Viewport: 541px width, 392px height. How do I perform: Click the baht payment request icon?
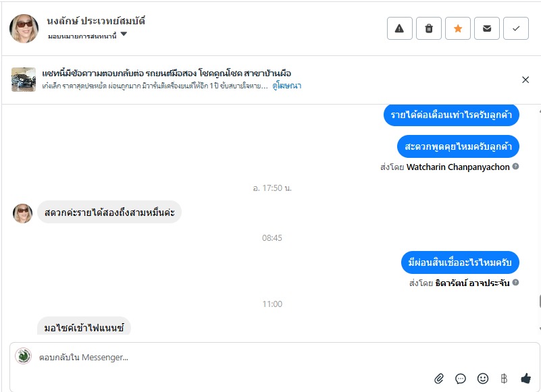(x=504, y=379)
